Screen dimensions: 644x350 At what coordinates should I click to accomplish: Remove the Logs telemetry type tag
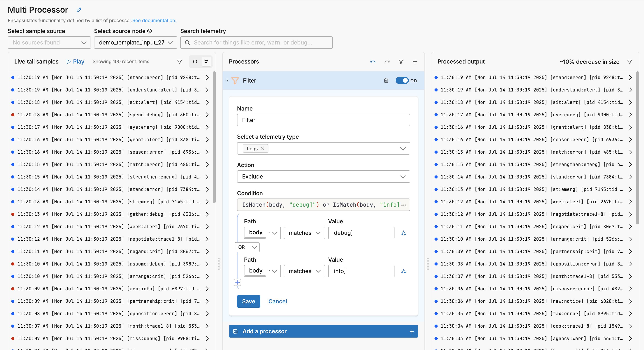click(262, 148)
